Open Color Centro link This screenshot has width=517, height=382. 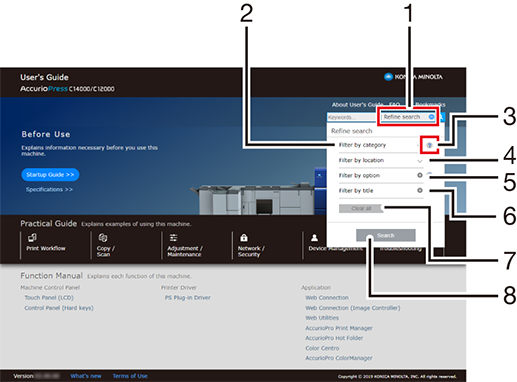[x=322, y=348]
